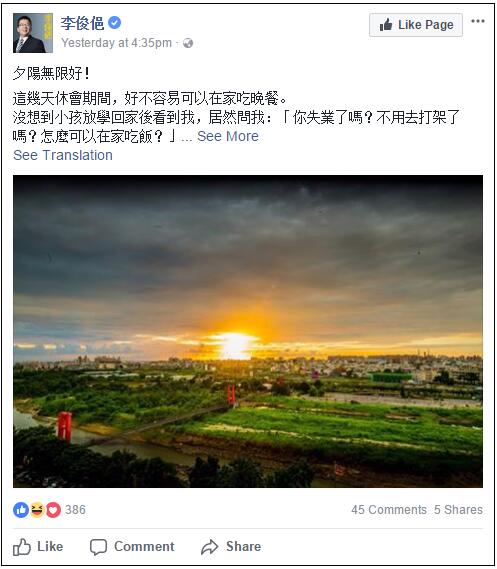Click the public globe privacy icon
This screenshot has height=569, width=497.
coord(188,43)
